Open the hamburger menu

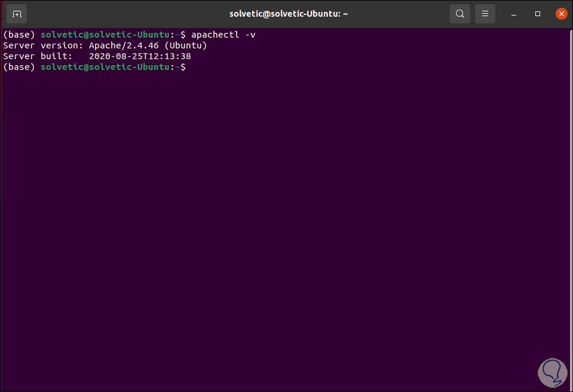[x=485, y=14]
